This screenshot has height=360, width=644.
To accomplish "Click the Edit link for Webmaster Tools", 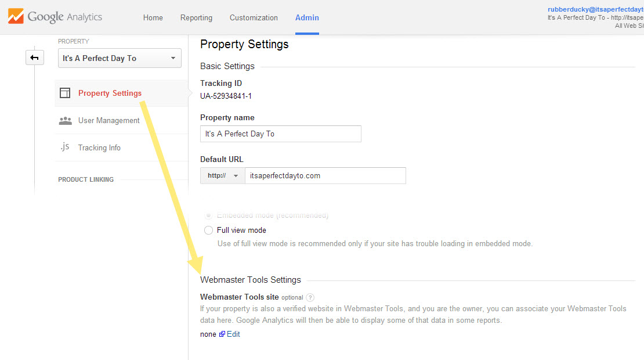I will point(233,334).
